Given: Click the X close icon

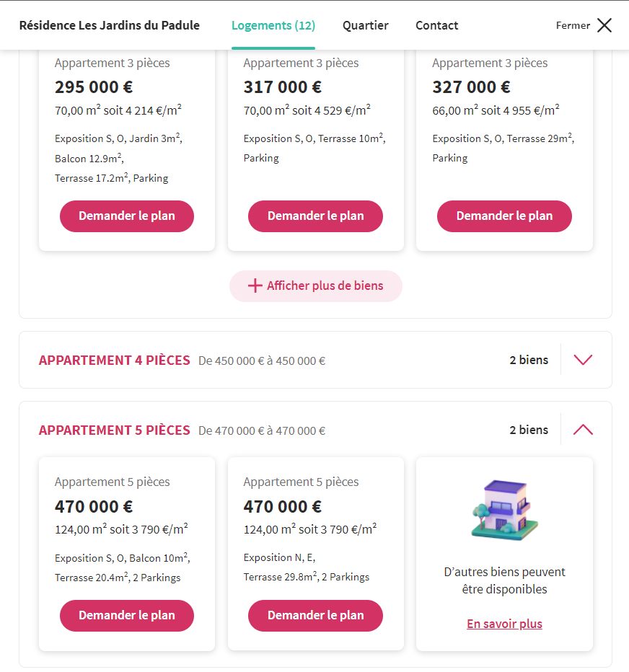Looking at the screenshot, I should pyautogui.click(x=604, y=25).
